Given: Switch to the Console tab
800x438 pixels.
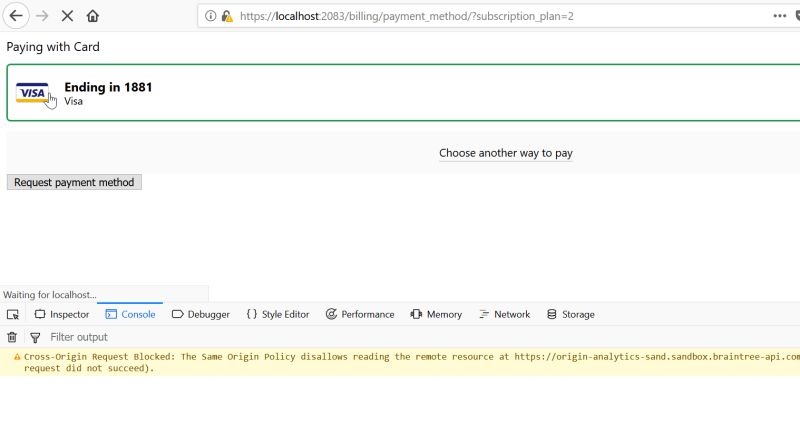Looking at the screenshot, I should pos(130,314).
